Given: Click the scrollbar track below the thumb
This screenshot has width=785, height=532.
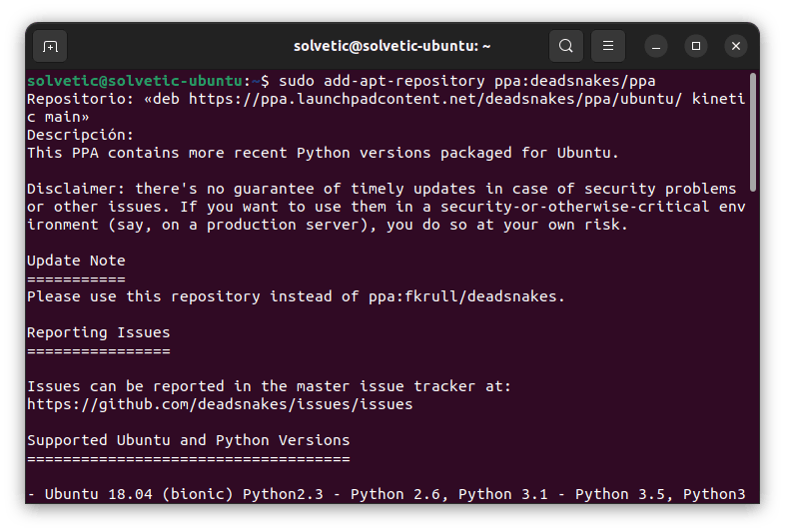Looking at the screenshot, I should (x=753, y=349).
